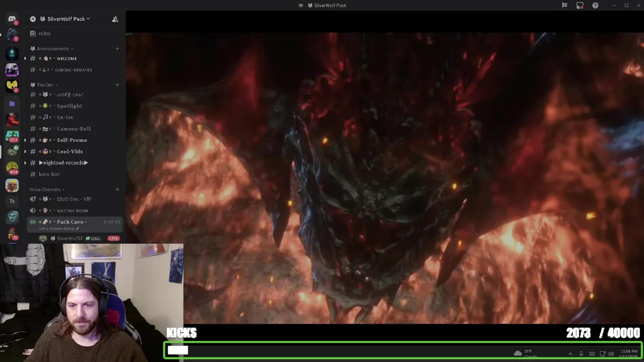Add channel to Voice Channels category
This screenshot has height=362, width=644.
(x=117, y=190)
